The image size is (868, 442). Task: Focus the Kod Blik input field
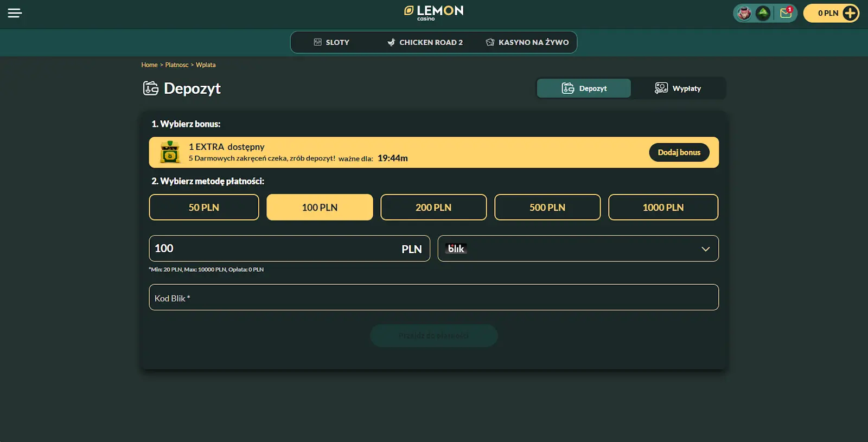point(433,297)
